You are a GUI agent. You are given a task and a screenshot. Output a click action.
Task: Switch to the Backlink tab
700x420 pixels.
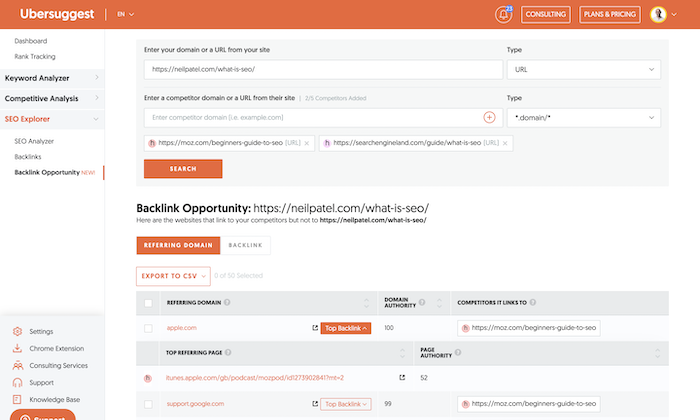click(x=245, y=245)
